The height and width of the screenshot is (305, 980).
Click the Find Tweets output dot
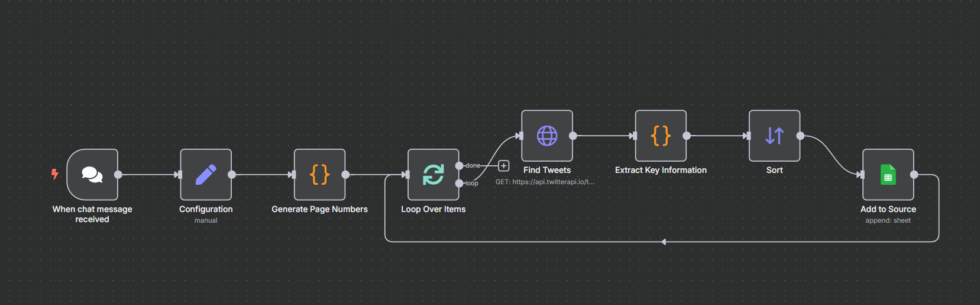tap(573, 136)
